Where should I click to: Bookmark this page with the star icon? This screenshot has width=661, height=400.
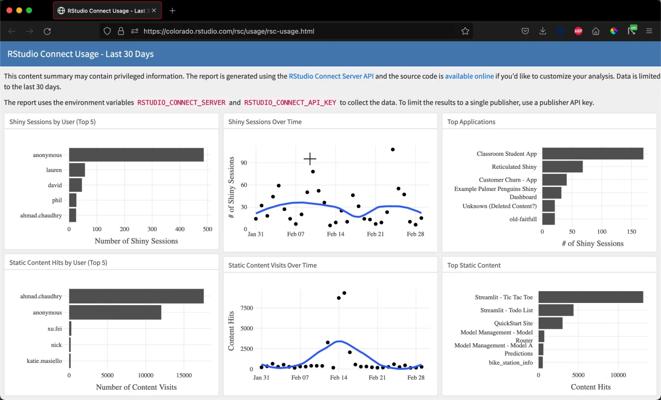465,31
